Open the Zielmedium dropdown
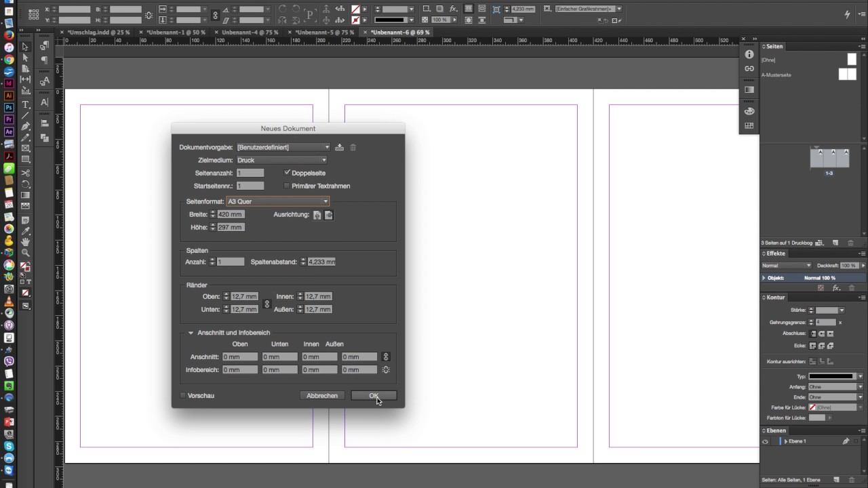 (x=281, y=160)
